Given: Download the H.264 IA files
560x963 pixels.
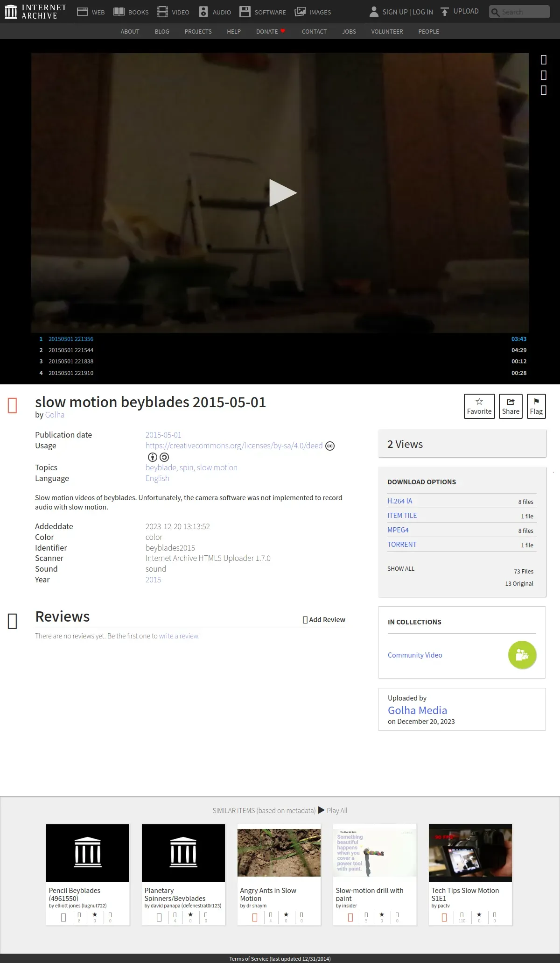Looking at the screenshot, I should pos(400,501).
